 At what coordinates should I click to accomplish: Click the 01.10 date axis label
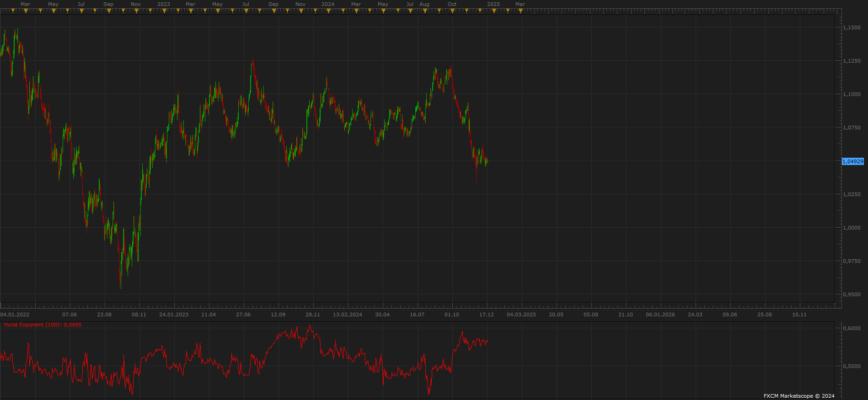pos(452,315)
